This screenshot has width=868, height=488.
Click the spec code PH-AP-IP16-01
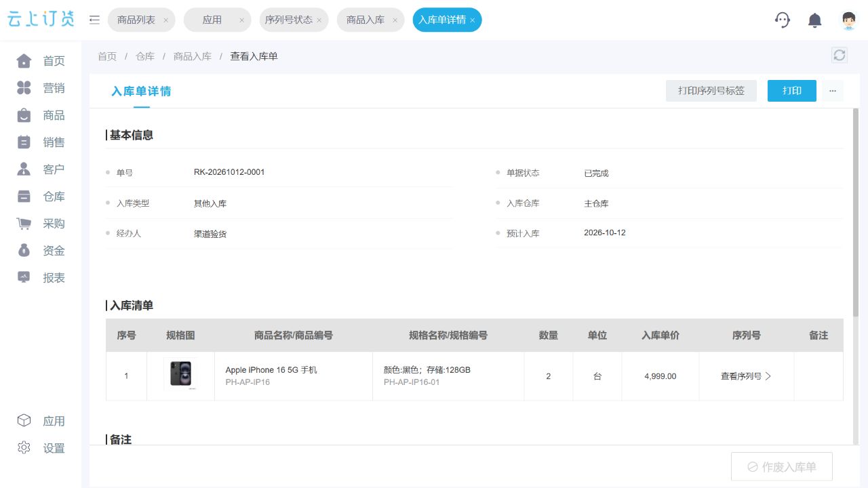412,382
